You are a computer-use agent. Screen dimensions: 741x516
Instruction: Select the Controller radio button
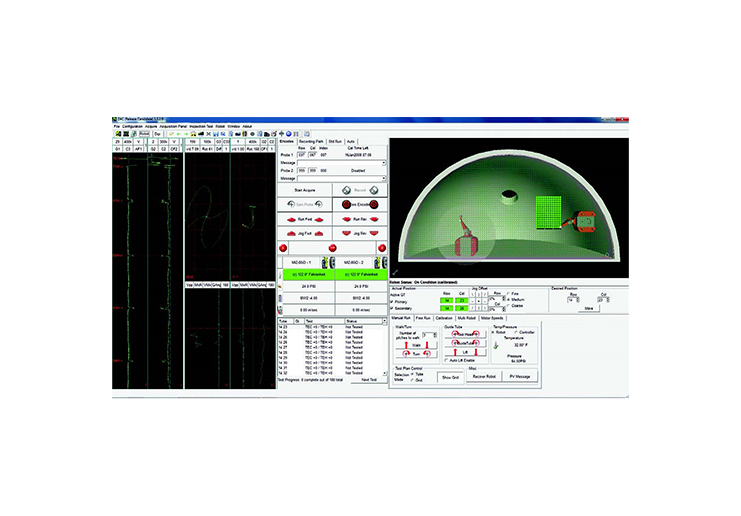[516, 332]
